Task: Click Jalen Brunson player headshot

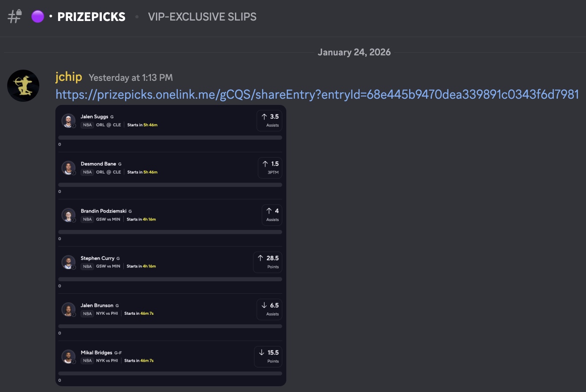Action: pyautogui.click(x=68, y=309)
